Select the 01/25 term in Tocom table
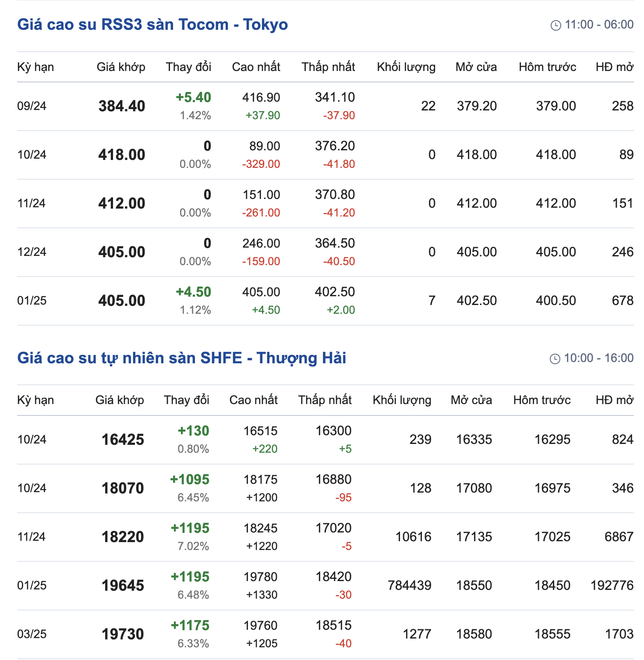 pyautogui.click(x=32, y=301)
